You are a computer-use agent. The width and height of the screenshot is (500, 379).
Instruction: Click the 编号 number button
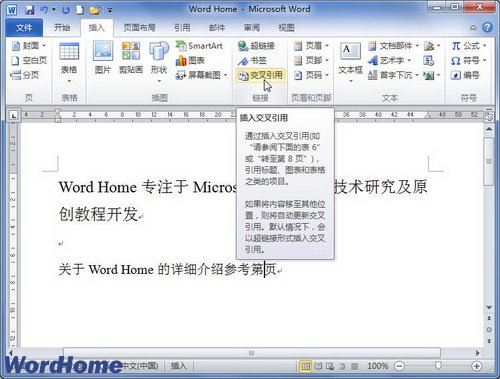[465, 75]
